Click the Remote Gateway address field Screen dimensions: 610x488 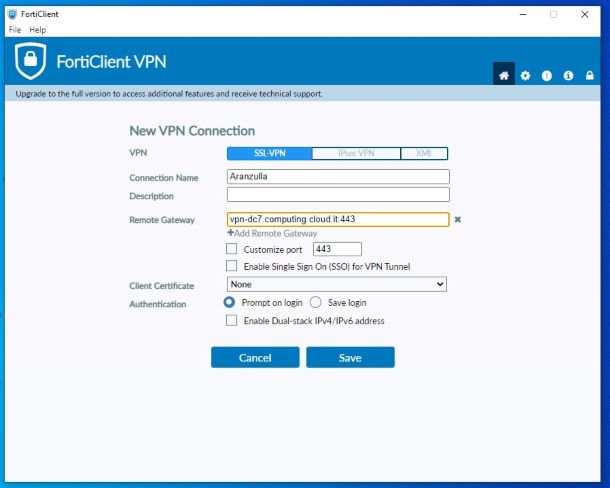(338, 219)
